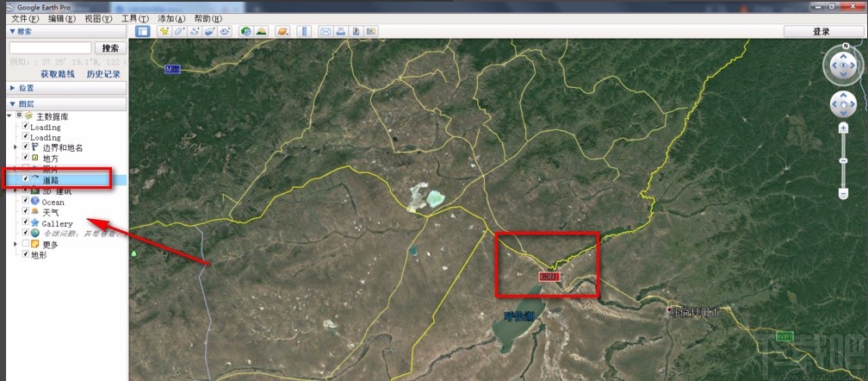
Task: Record a tour icon
Action: coord(224,32)
